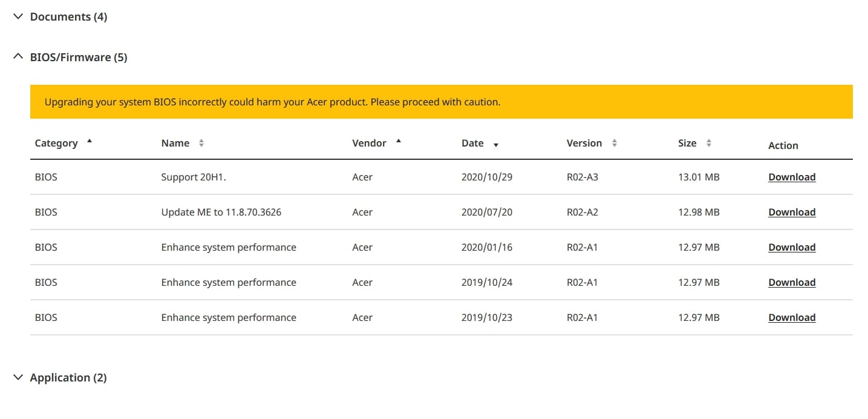868x419 pixels.
Task: Sort table by Category column arrow
Action: pos(90,141)
